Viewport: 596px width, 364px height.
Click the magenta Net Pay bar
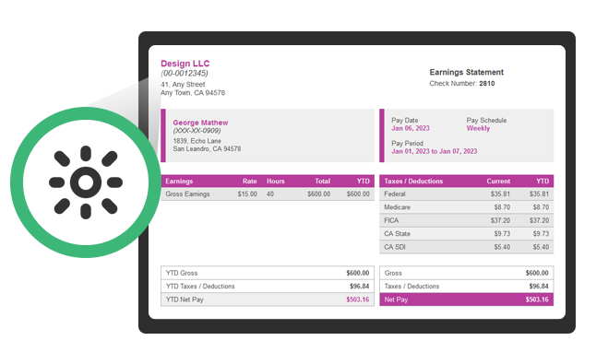pyautogui.click(x=467, y=299)
